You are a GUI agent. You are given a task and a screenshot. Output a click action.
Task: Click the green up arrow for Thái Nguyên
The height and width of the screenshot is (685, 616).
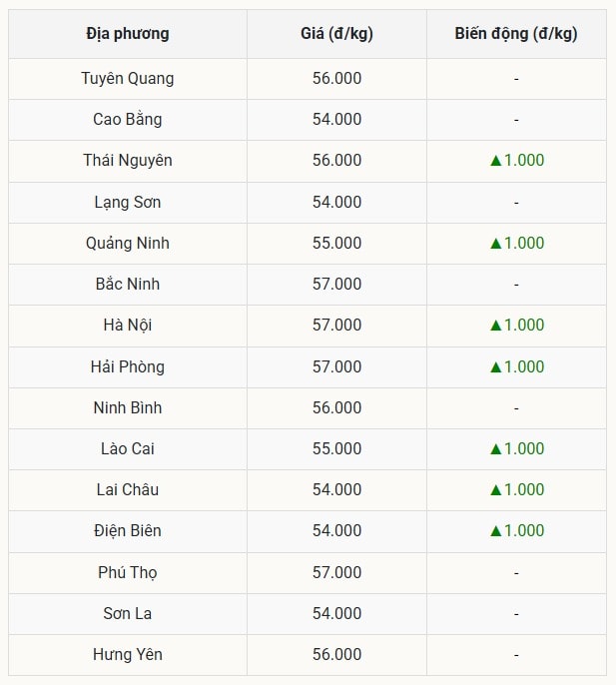[494, 161]
